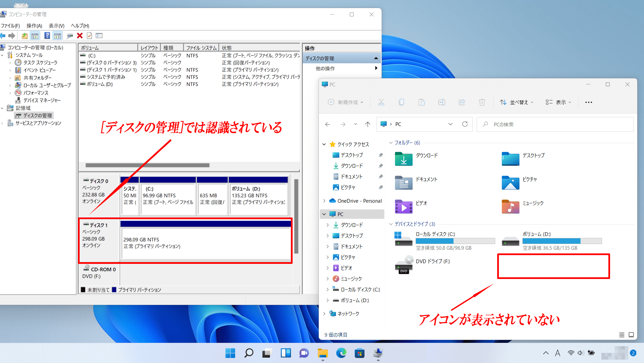Screen dimensions: 644x363
Task: Switch to the large icons layout icon
Action: [631, 335]
